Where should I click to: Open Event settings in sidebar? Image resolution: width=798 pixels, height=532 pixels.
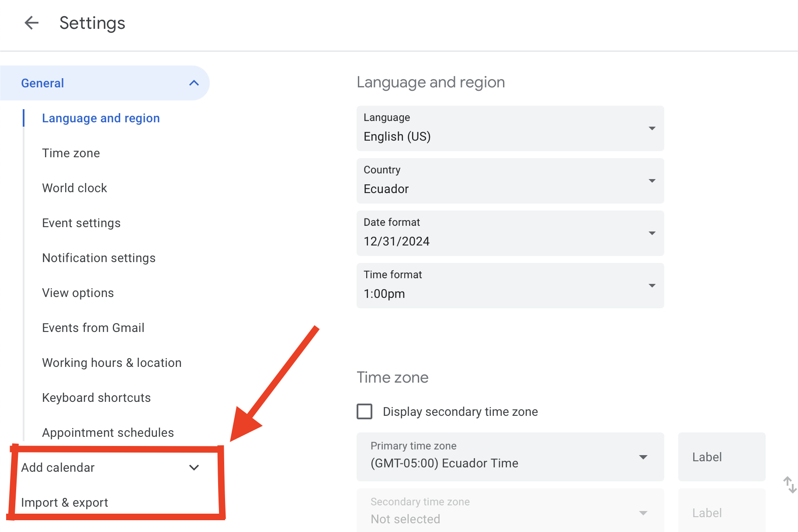tap(81, 223)
